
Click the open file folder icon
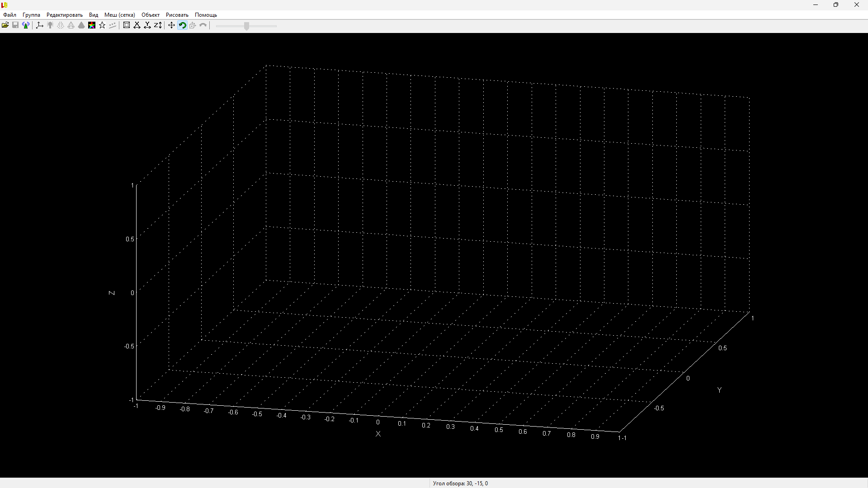5,25
